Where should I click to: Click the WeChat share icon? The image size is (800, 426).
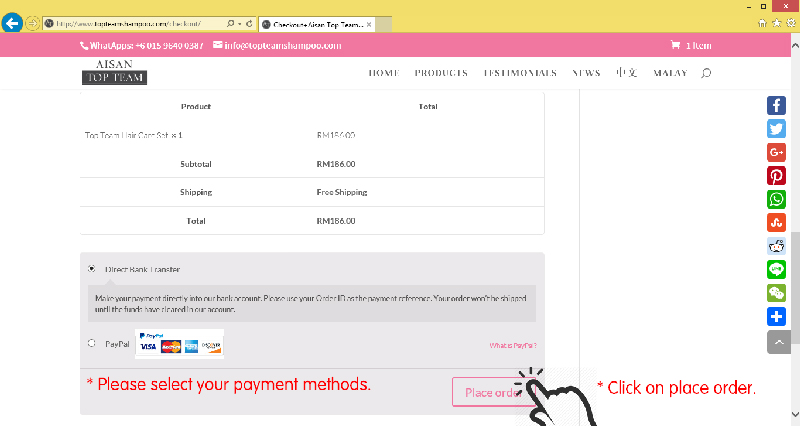tap(776, 293)
